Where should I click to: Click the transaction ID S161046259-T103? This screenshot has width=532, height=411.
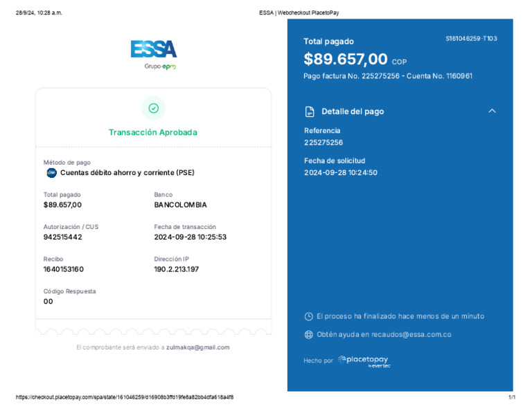[x=471, y=39]
